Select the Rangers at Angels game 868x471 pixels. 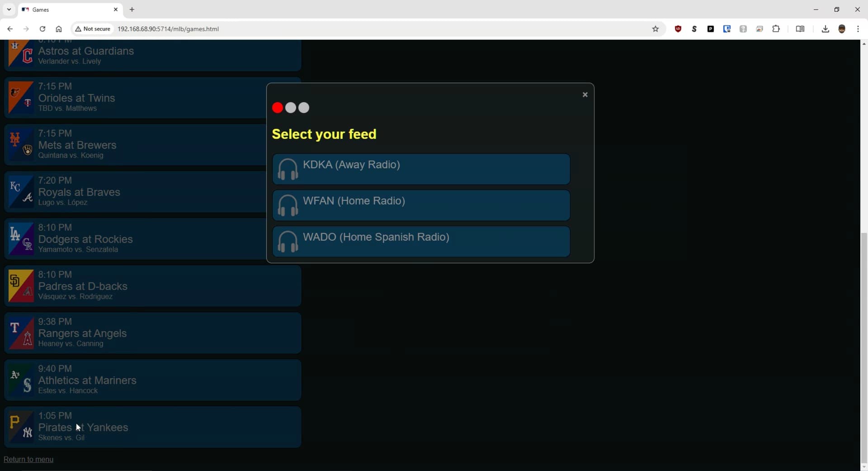pos(153,333)
